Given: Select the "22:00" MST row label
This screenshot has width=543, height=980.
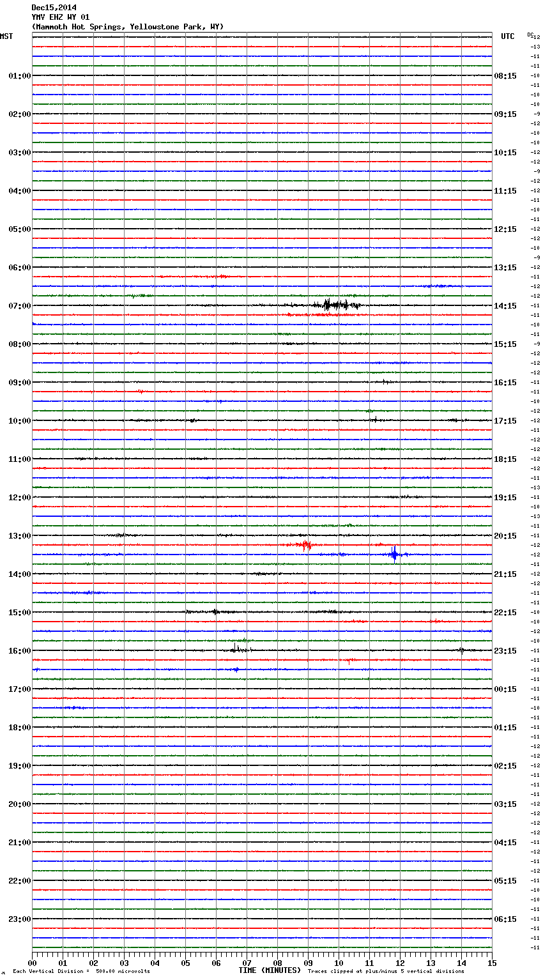Looking at the screenshot, I should coord(20,881).
